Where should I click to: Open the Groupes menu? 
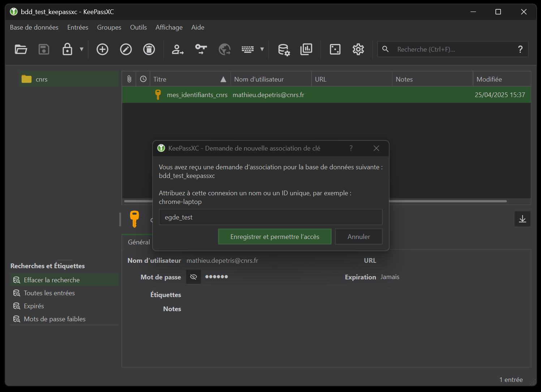coord(109,27)
